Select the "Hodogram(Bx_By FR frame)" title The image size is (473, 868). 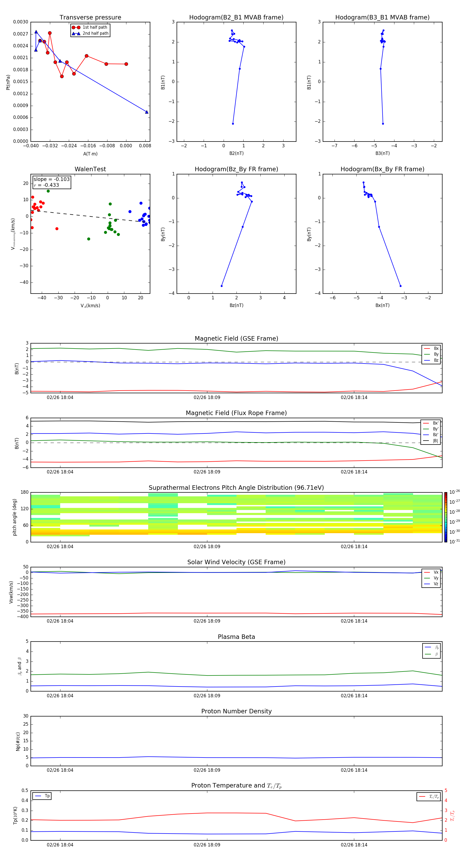[x=382, y=169]
